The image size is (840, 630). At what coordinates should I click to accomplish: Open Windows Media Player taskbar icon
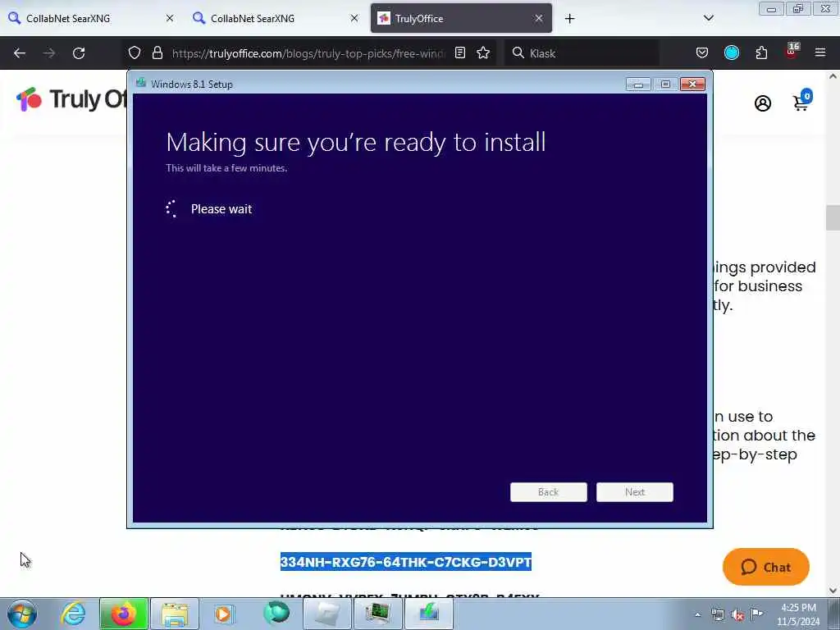pos(224,614)
